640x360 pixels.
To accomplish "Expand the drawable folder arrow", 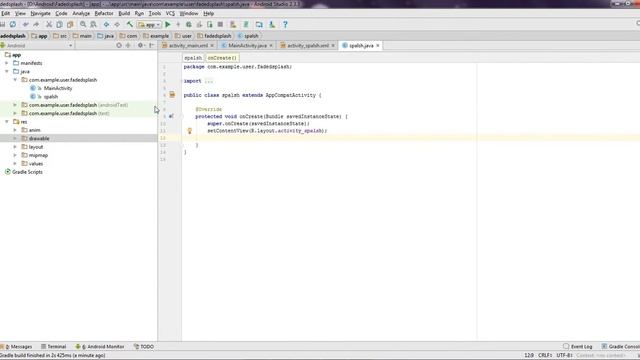I will [15, 138].
